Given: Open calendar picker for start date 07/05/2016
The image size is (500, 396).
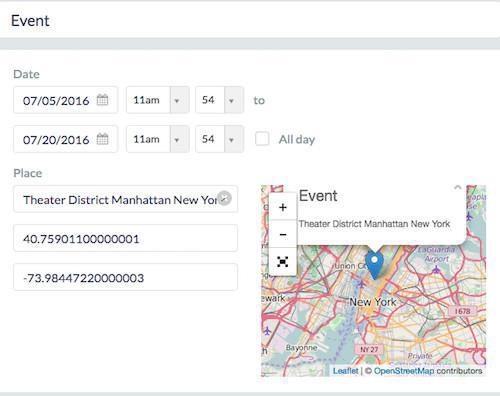Looking at the screenshot, I should tap(102, 100).
